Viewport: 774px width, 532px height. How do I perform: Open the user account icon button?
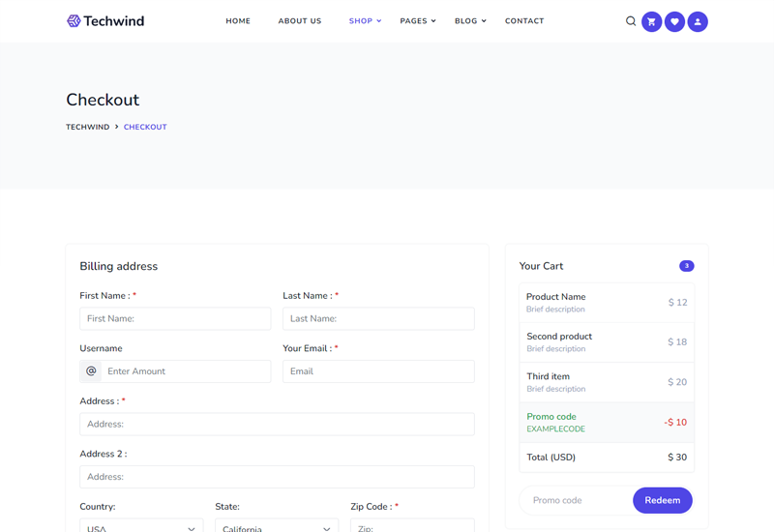click(x=698, y=21)
